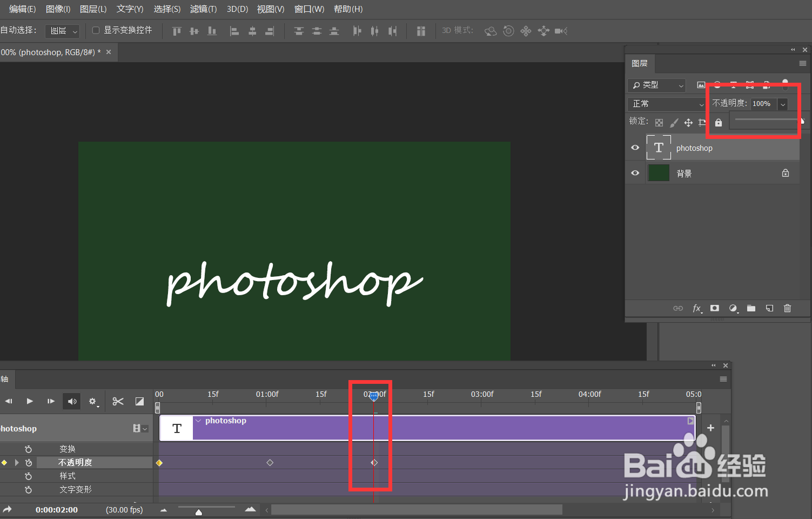The image size is (812, 519).
Task: Click the auto-align layers icon
Action: (421, 31)
